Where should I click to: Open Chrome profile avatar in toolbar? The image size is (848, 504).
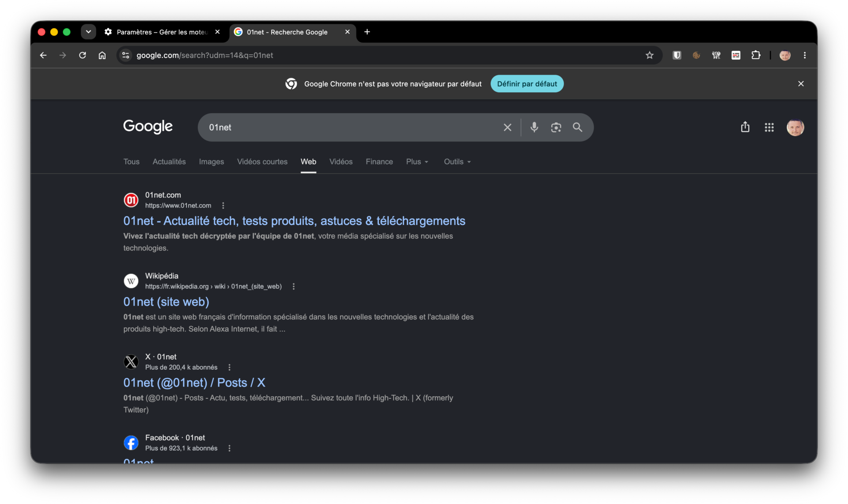coord(785,55)
